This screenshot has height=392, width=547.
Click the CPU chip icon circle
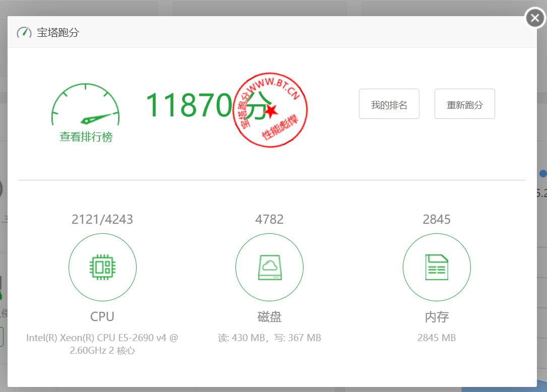[x=102, y=267]
